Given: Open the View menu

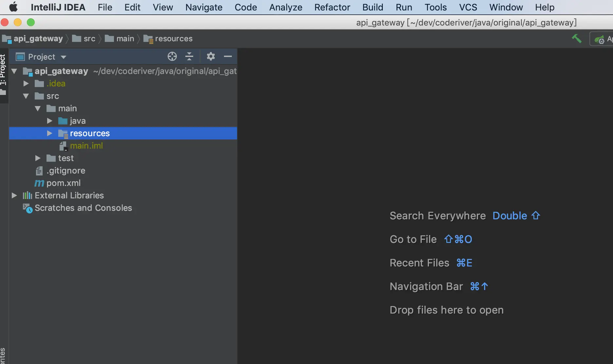Looking at the screenshot, I should 163,7.
